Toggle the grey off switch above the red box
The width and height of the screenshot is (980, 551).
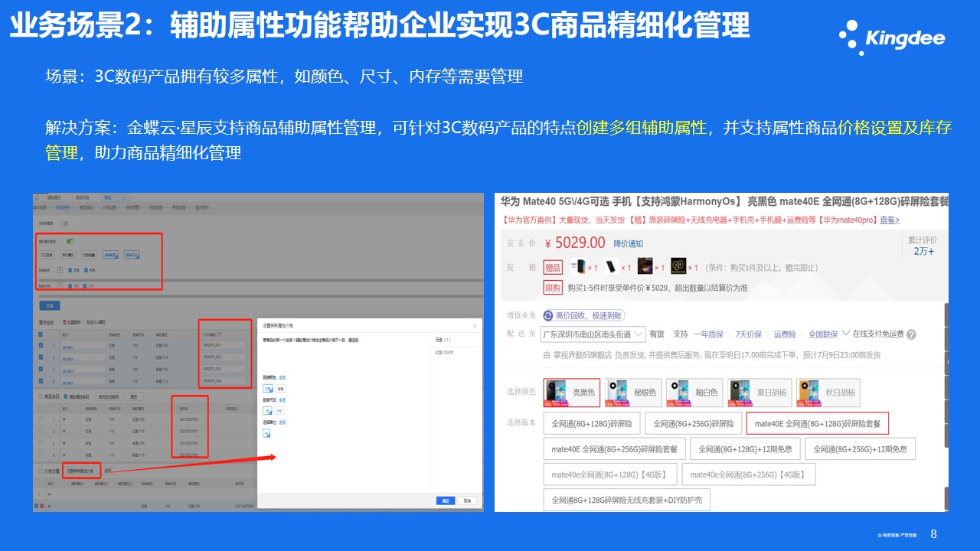click(x=64, y=223)
